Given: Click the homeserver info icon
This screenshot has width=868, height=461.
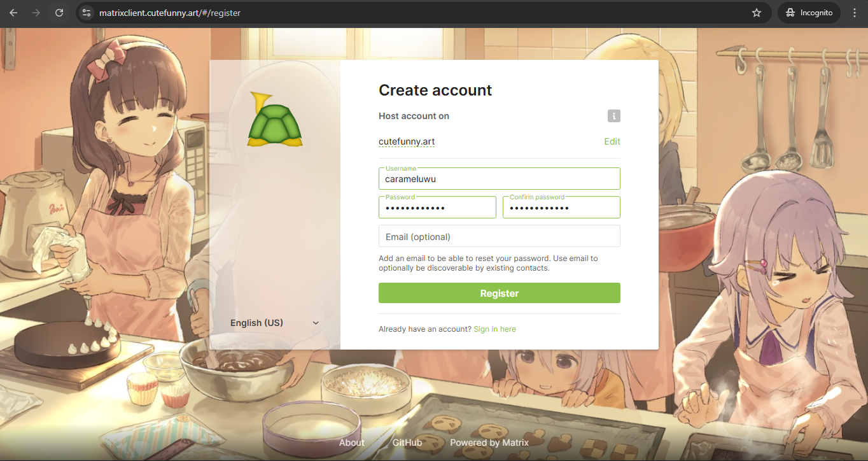Looking at the screenshot, I should click(613, 116).
